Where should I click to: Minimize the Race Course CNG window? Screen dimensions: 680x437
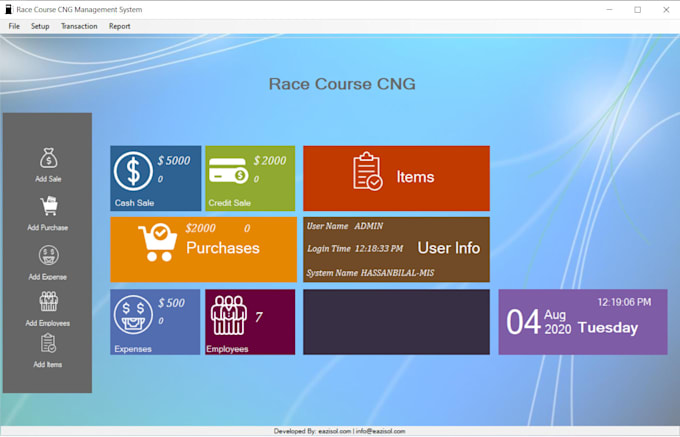(609, 10)
